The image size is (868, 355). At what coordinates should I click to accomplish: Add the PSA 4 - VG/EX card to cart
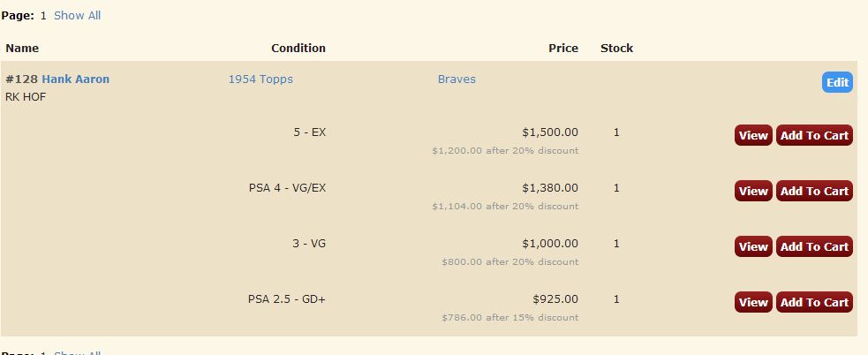(x=814, y=191)
